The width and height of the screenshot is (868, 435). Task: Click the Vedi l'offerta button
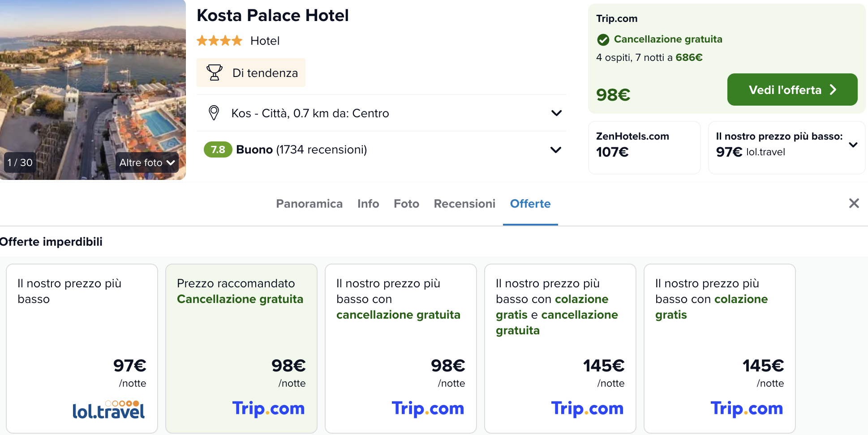pyautogui.click(x=792, y=90)
